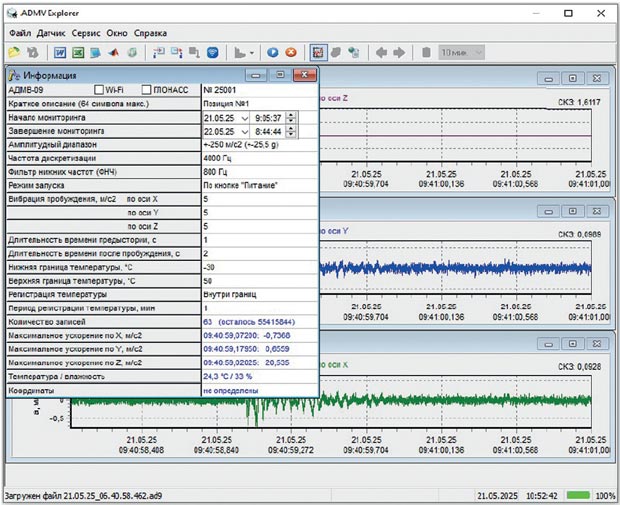Export data to Word document icon
620x505 pixels.
click(60, 52)
